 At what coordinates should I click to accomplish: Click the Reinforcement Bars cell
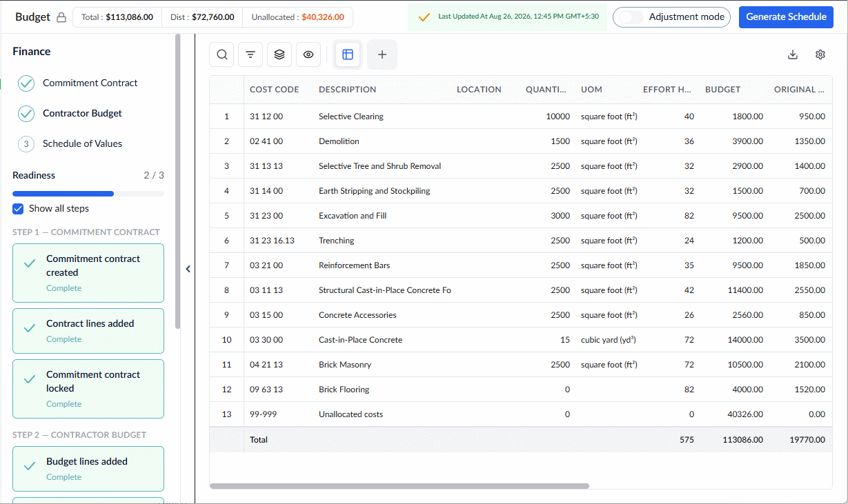(x=354, y=265)
